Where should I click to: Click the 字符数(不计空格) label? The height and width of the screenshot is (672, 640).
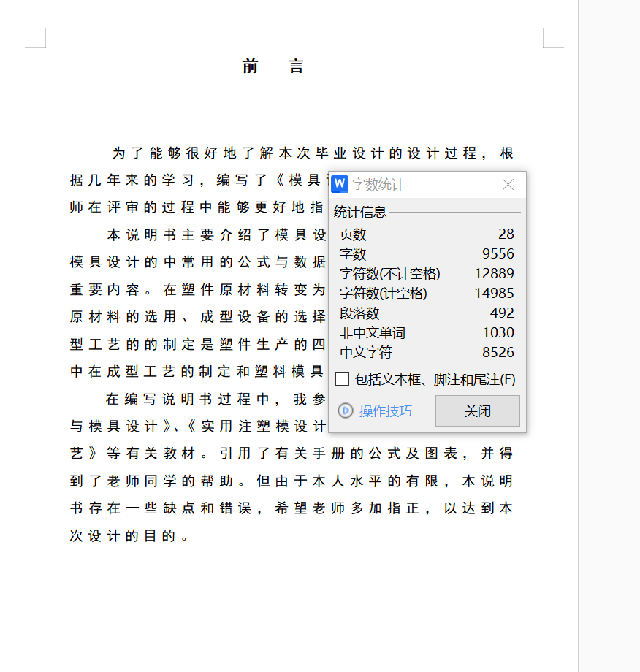click(x=389, y=274)
